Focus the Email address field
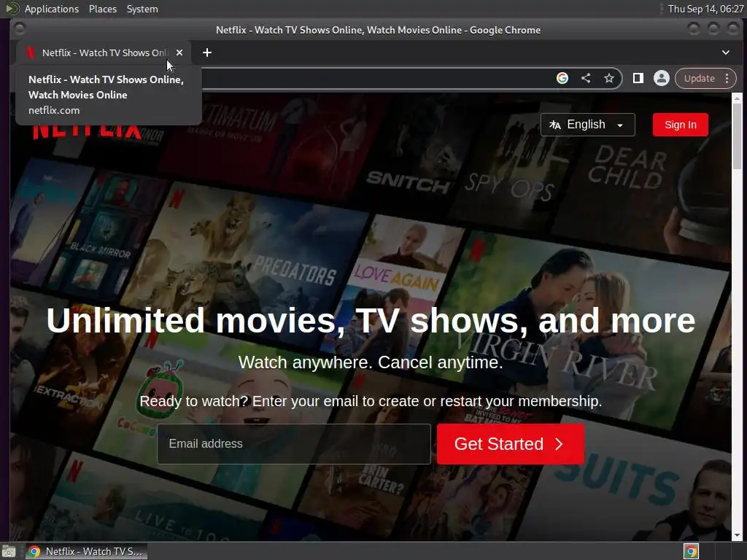Screen dimensions: 747x560 click(x=294, y=444)
